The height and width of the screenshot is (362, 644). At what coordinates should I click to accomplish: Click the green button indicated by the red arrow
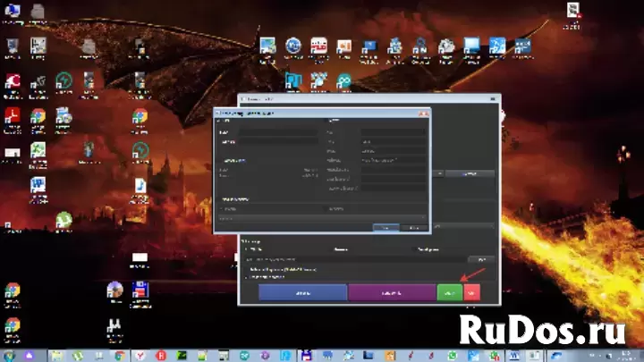(449, 292)
